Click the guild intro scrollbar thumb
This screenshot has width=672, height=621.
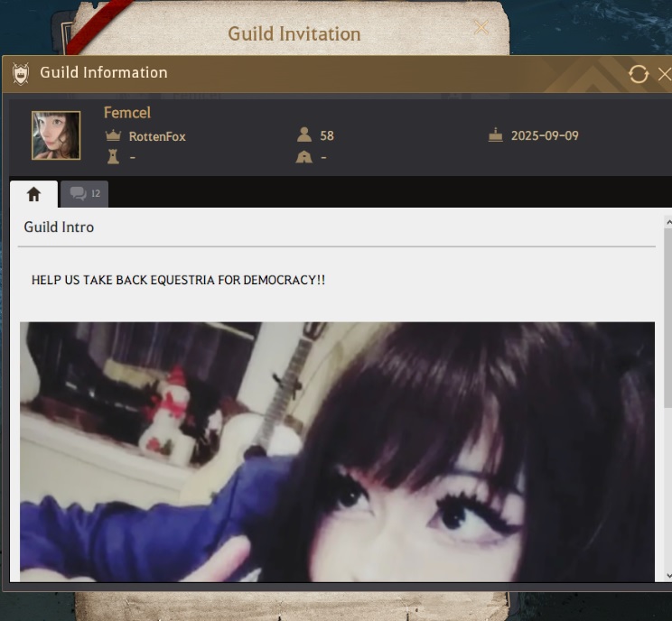coord(668,318)
